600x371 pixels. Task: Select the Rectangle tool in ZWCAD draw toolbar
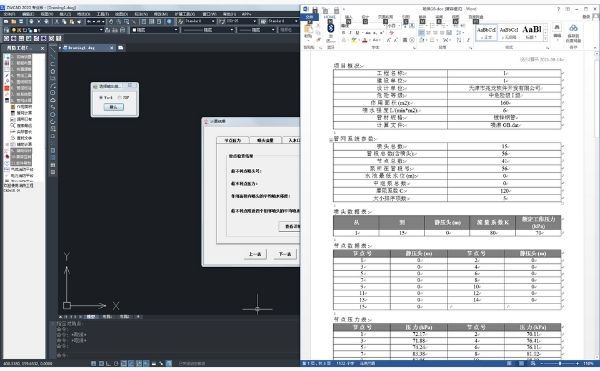pos(53,78)
